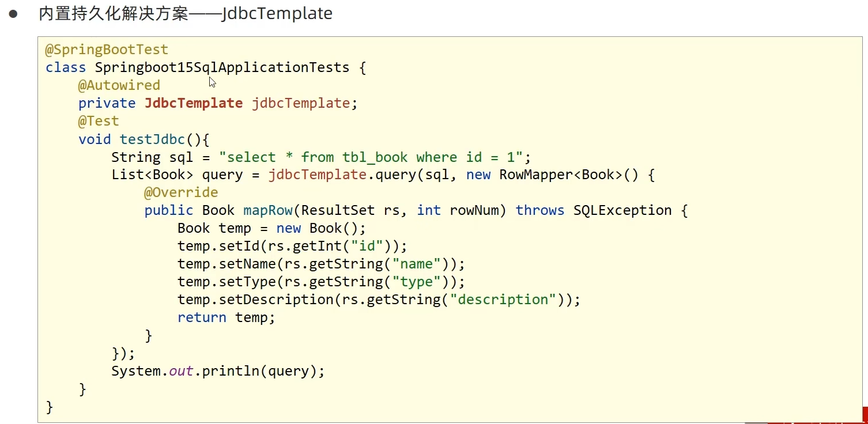The image size is (868, 424).
Task: Select the RowMapper<Book> type
Action: point(561,175)
